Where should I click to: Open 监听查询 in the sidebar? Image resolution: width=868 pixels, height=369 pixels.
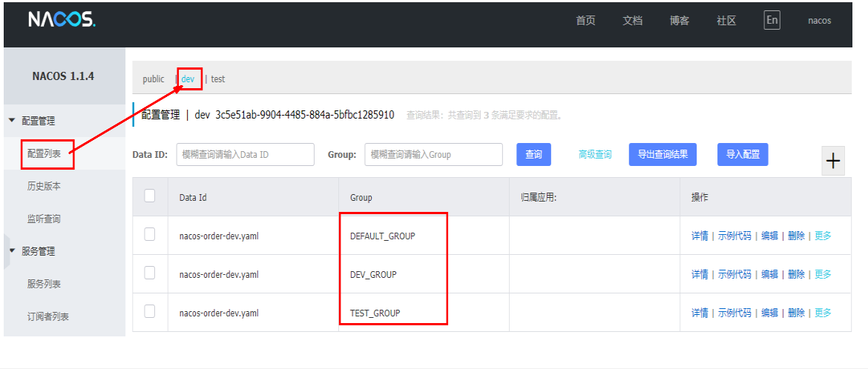click(x=44, y=219)
